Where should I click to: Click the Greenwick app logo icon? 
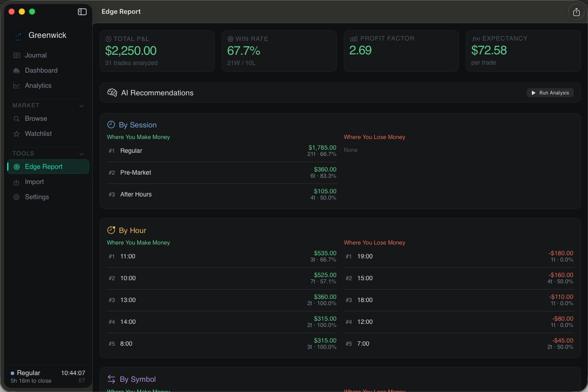18,36
